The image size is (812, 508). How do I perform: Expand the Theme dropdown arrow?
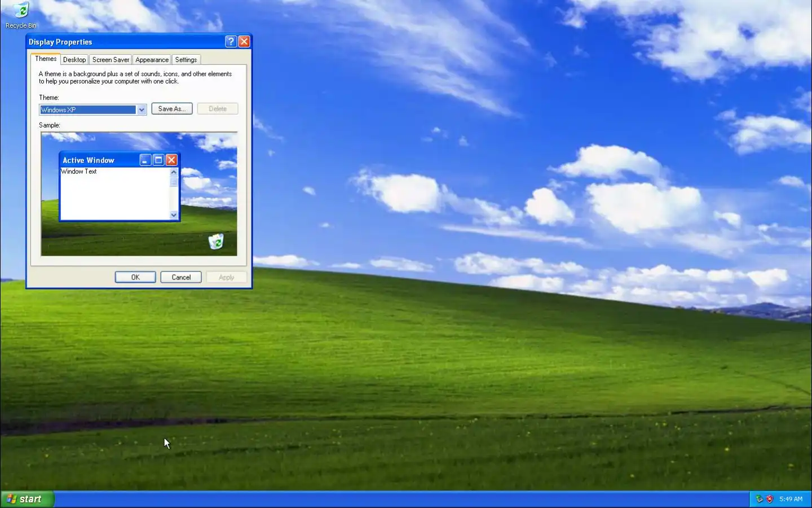(142, 110)
